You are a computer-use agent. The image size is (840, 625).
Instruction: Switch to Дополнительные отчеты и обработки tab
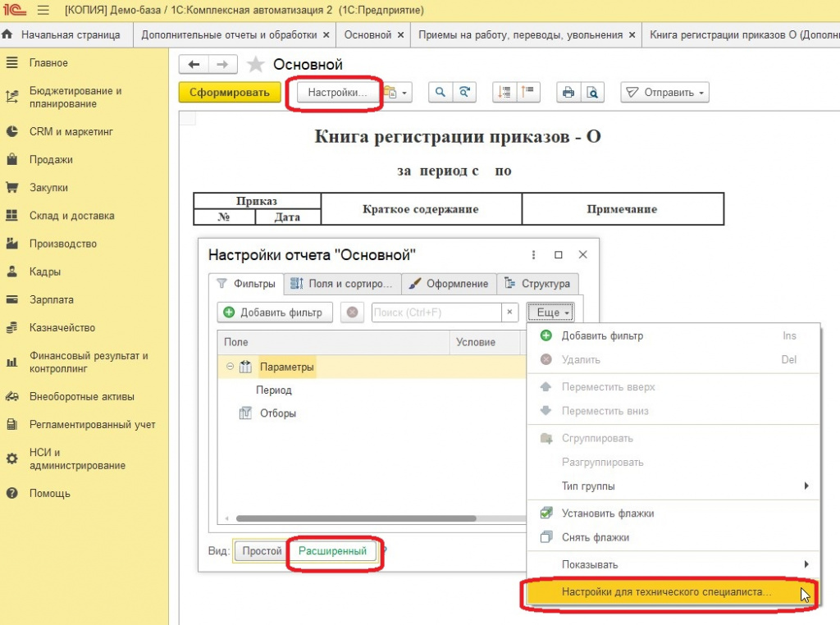tap(229, 34)
